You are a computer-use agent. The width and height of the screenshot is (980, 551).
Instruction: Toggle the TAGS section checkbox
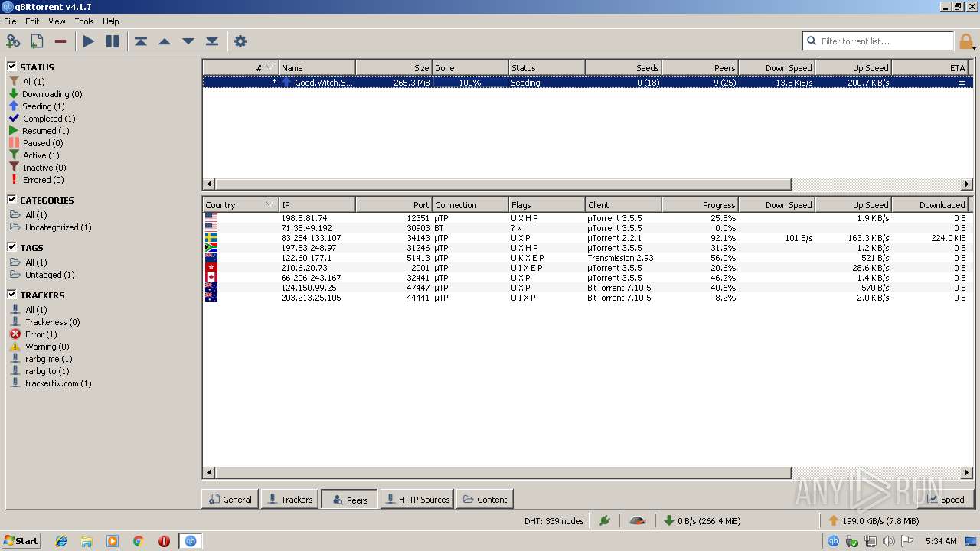click(x=11, y=247)
